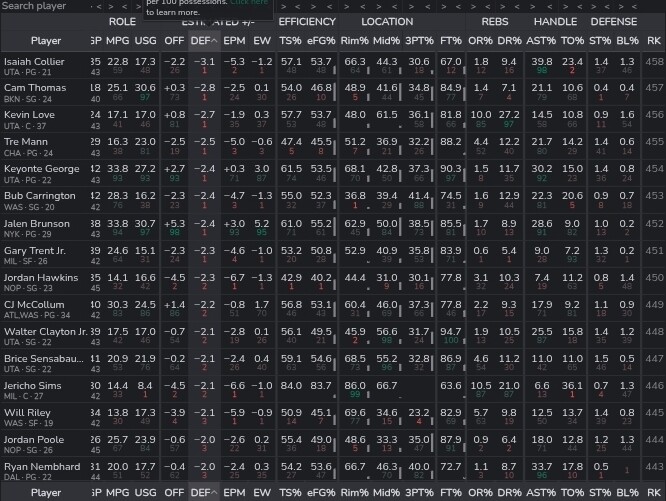Select the EFFICIENCY group header
666x501 pixels.
306,21
